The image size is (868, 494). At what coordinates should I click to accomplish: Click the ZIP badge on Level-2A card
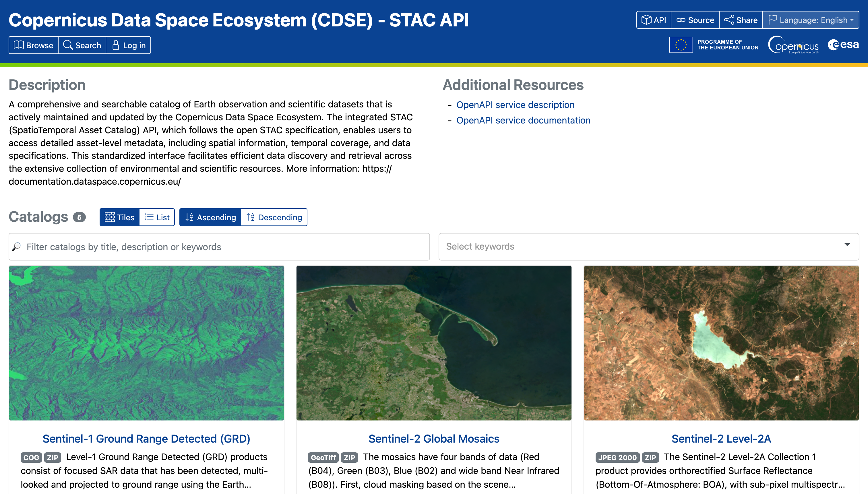(x=650, y=457)
